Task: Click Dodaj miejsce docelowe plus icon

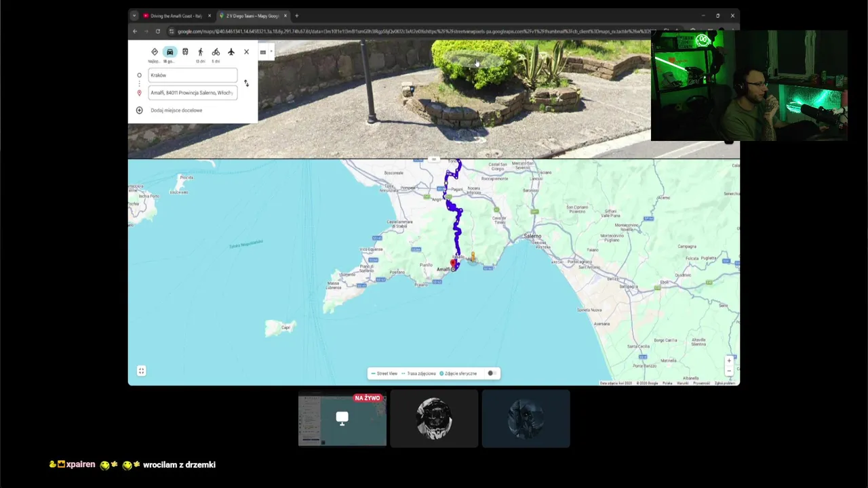Action: tap(139, 110)
